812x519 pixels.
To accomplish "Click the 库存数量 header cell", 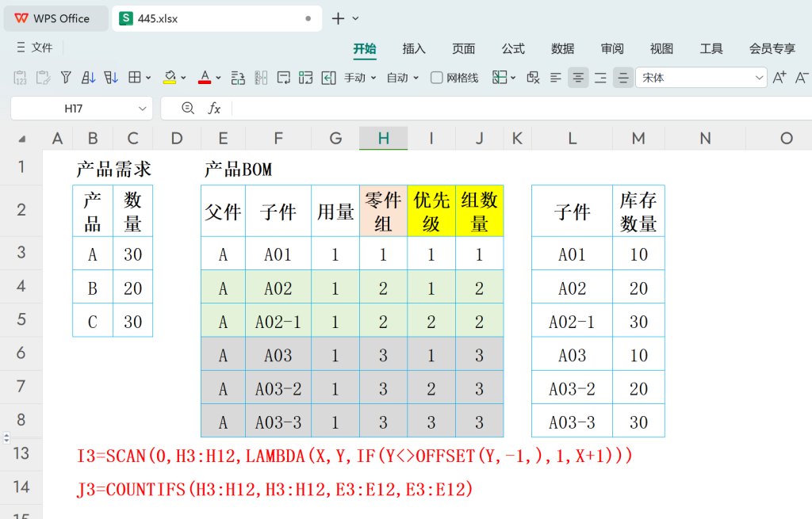I will 638,211.
